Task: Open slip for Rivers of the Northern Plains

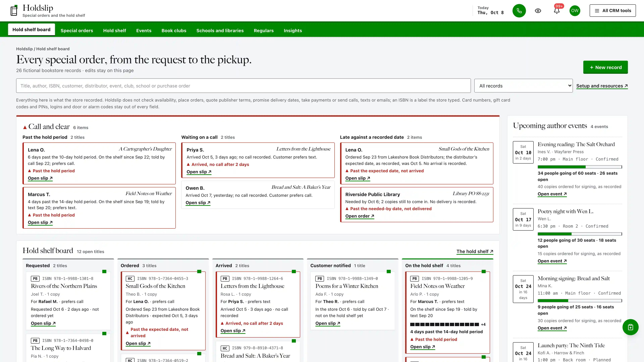Action: coord(43,323)
